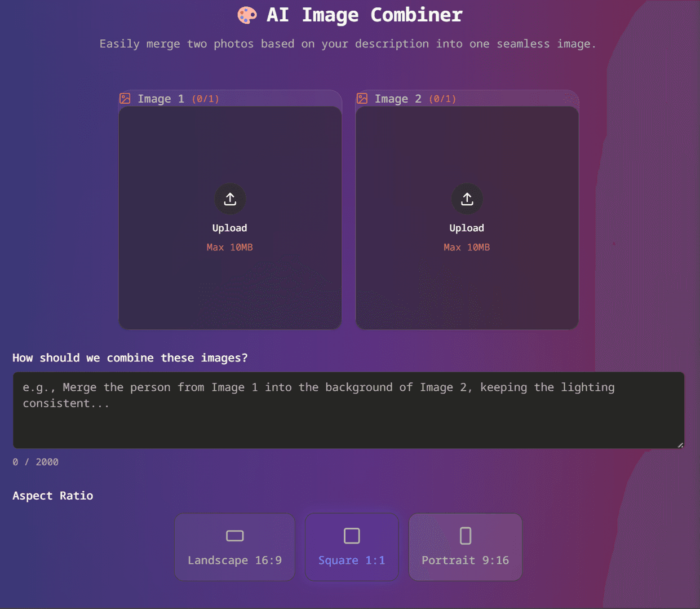Click the upload arrow icon in Image 2
700x609 pixels.
pos(467,199)
